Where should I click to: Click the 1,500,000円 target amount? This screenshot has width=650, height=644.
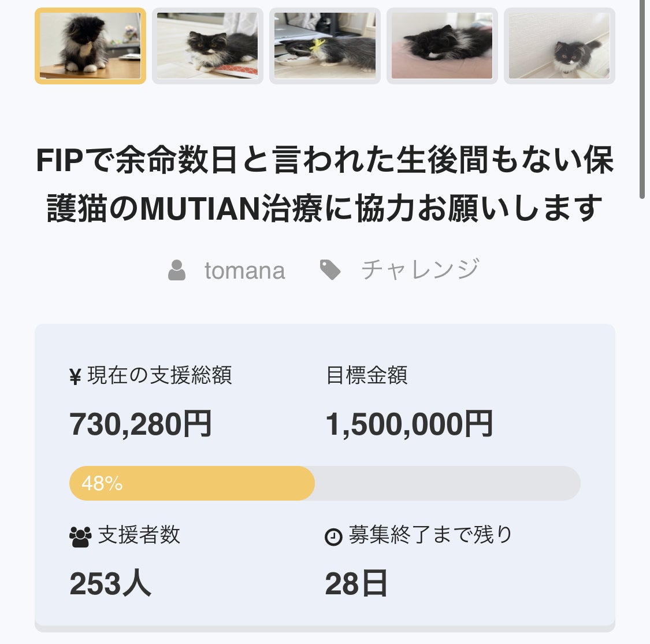409,424
